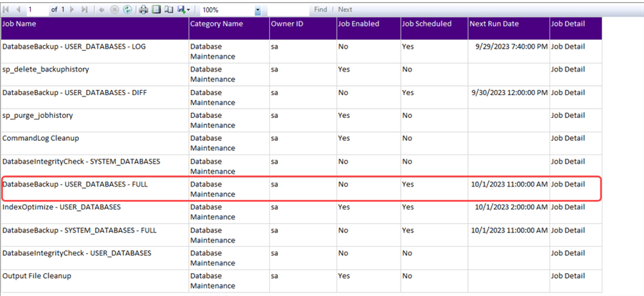Click the Back to parent report icon
Viewport: 644px width, 296px height.
click(x=102, y=9)
